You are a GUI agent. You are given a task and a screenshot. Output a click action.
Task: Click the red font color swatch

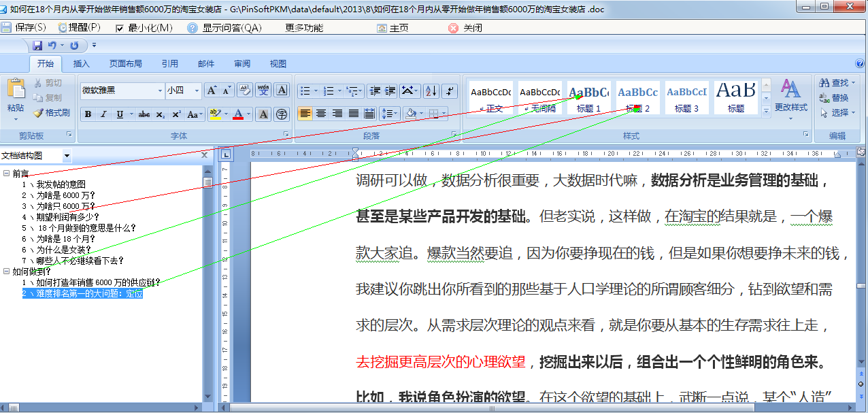click(x=238, y=114)
